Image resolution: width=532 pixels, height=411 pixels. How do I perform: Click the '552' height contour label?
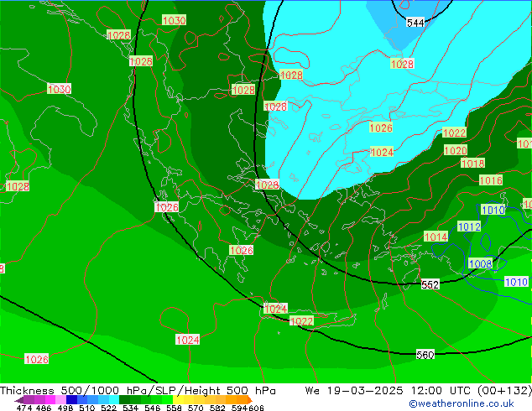pos(430,284)
